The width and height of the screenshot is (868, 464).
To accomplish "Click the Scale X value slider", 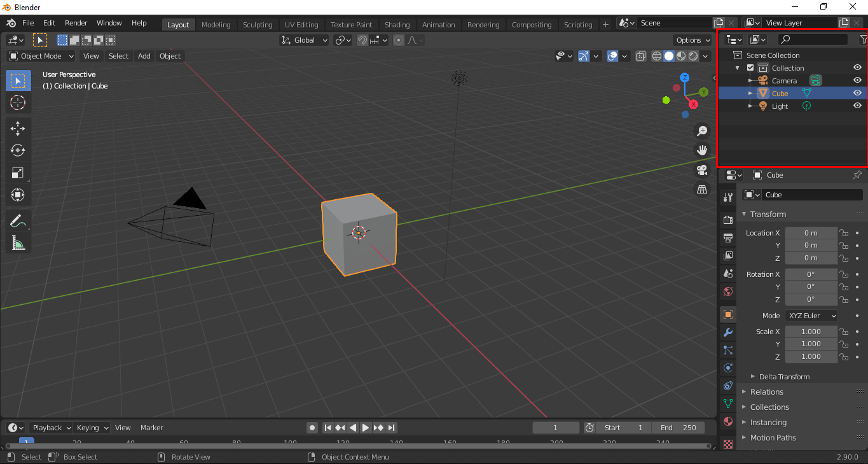I will [811, 331].
